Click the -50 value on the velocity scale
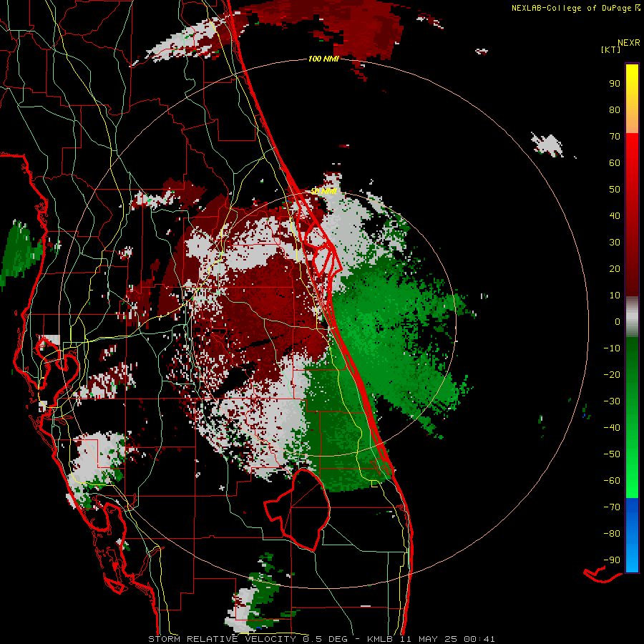This screenshot has width=644, height=644. [x=612, y=454]
